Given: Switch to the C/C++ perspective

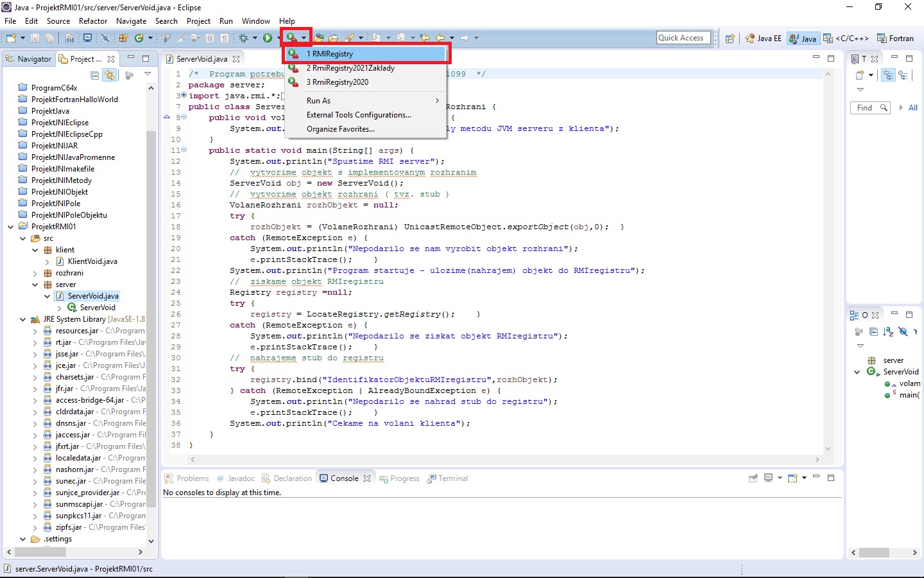Looking at the screenshot, I should coord(848,38).
